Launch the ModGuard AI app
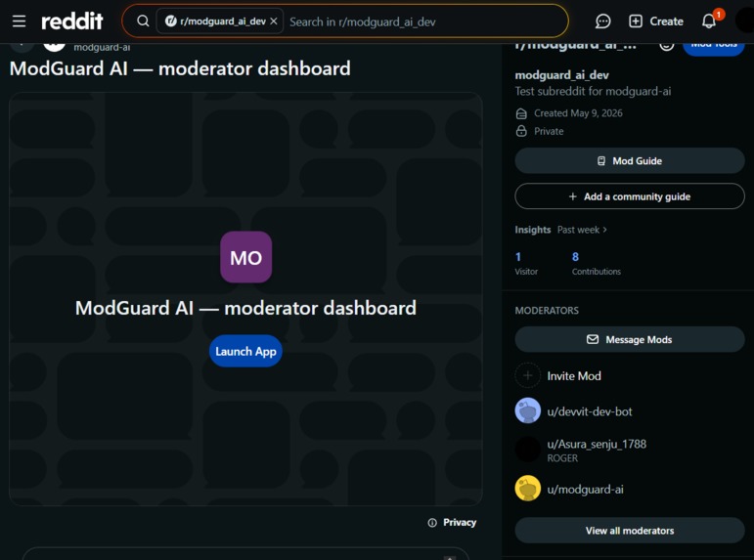 [245, 351]
